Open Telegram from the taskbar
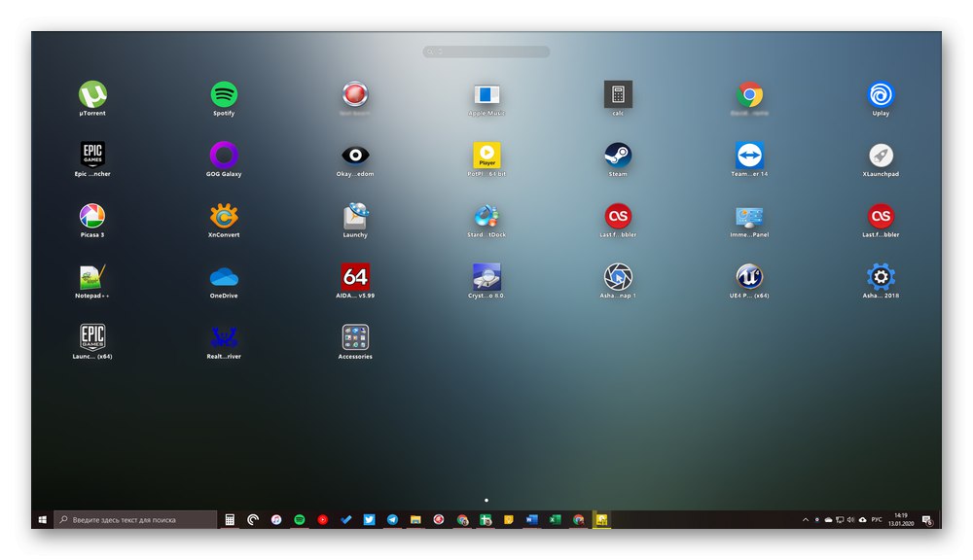The image size is (973, 560). pos(392,520)
